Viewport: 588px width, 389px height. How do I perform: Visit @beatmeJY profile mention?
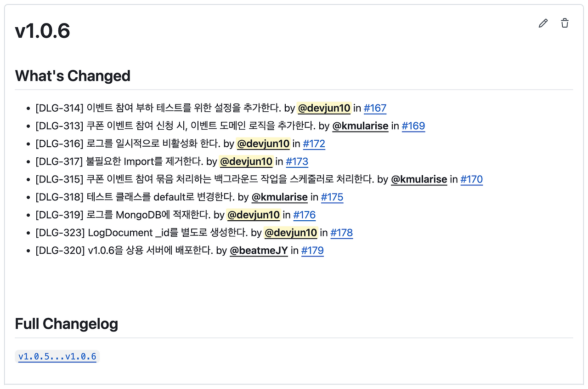point(259,251)
